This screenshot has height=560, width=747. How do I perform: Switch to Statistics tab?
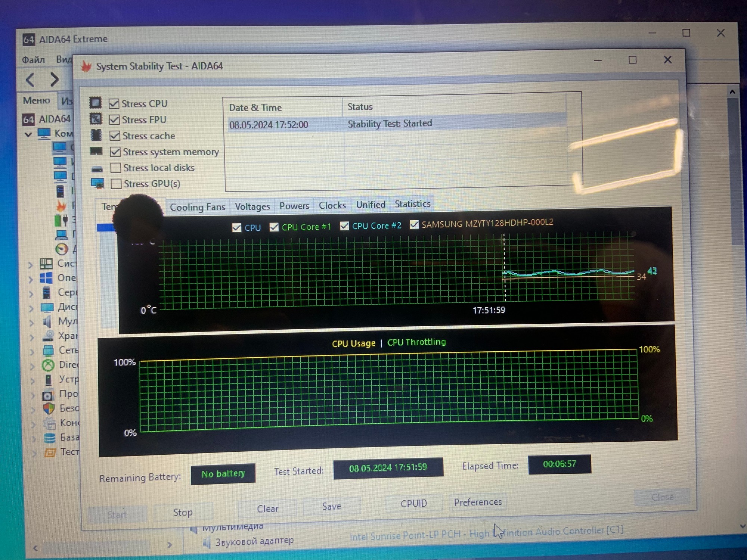[x=412, y=203]
